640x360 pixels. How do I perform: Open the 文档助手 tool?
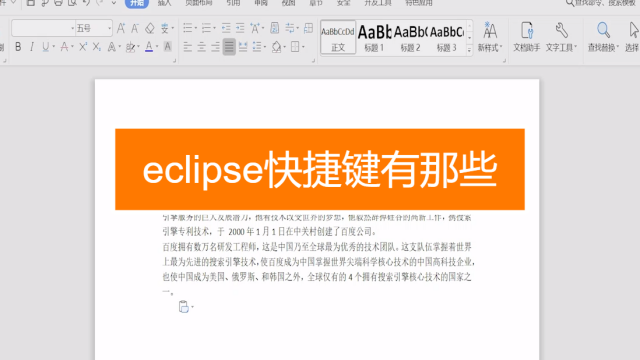(x=527, y=37)
